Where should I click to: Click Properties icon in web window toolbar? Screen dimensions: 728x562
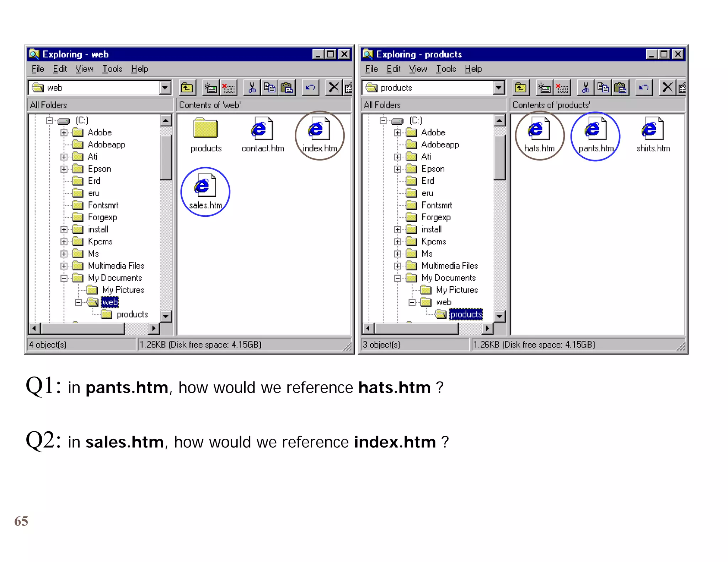348,88
